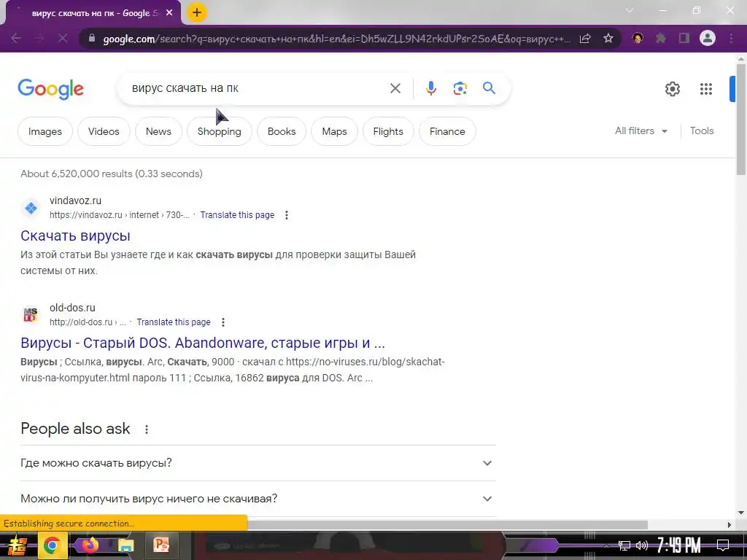Click About 6,520,000 results text

point(112,174)
